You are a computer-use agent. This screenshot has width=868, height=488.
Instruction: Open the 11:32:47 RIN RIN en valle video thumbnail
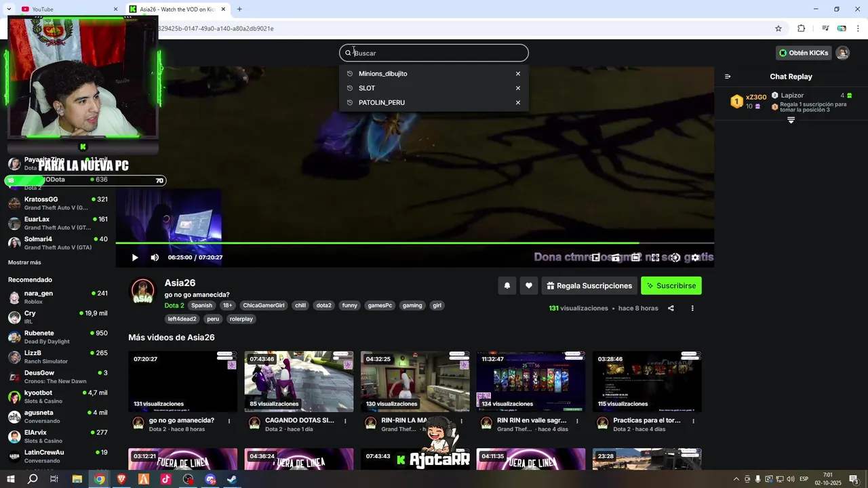click(531, 382)
